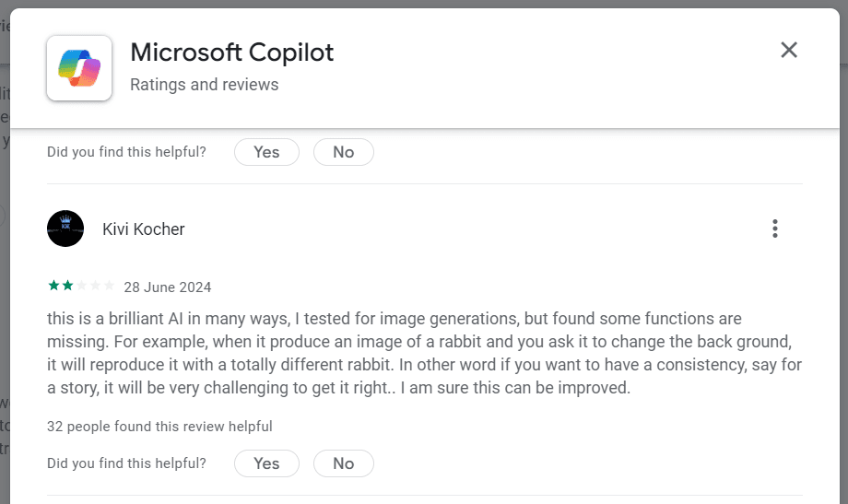Close the Ratings and reviews dialog
The image size is (848, 504).
click(x=789, y=50)
